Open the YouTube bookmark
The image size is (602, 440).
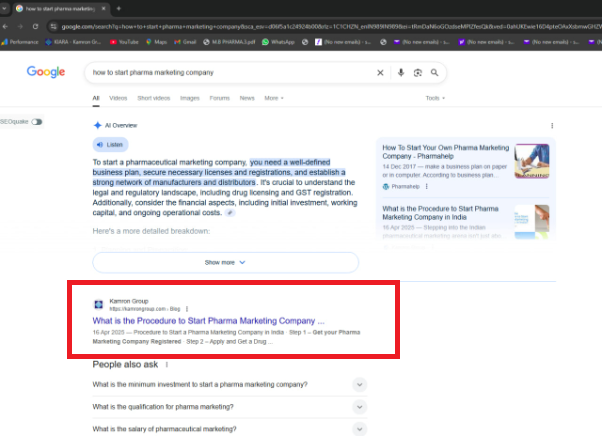(x=124, y=42)
